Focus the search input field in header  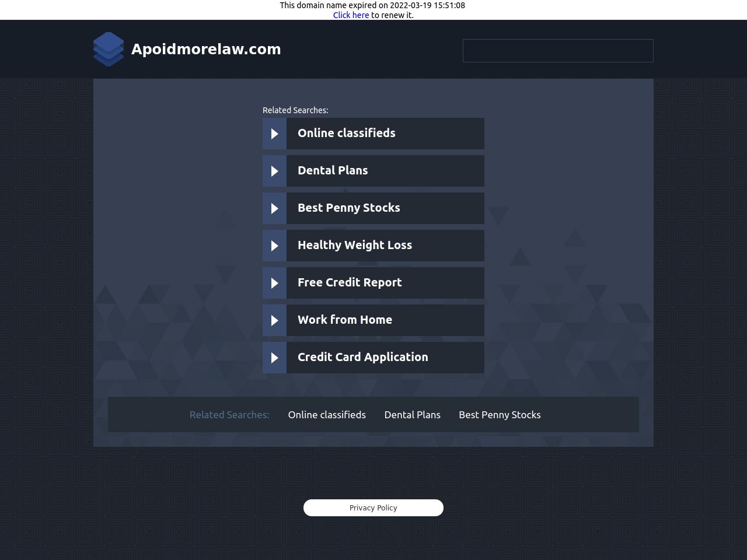(x=557, y=51)
